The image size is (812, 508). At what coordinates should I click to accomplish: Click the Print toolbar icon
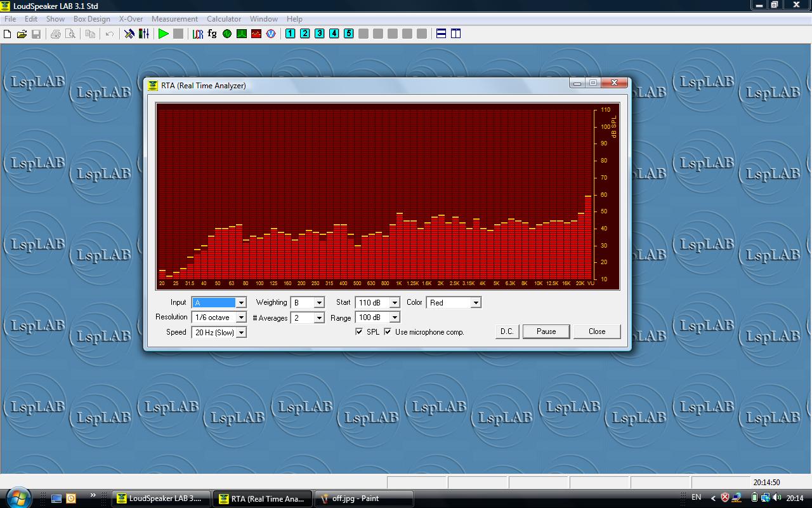tap(55, 34)
